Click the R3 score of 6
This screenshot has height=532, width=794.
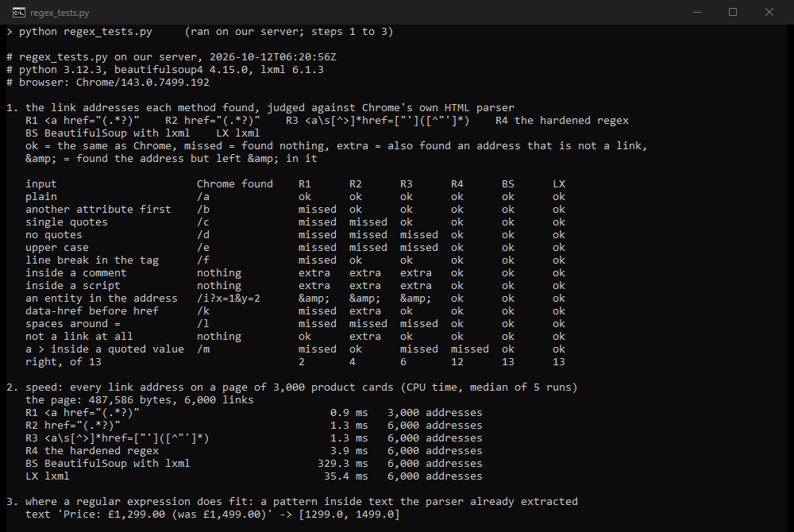tap(403, 361)
